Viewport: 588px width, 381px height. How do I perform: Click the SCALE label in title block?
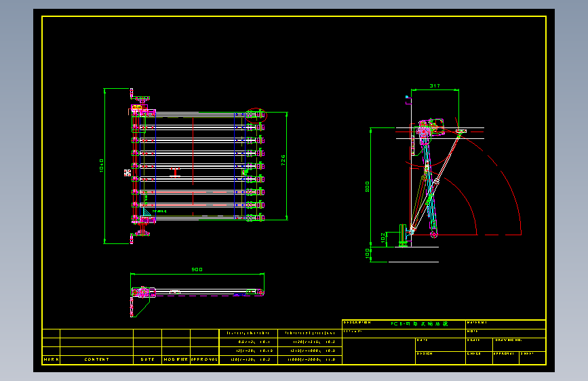click(x=473, y=340)
